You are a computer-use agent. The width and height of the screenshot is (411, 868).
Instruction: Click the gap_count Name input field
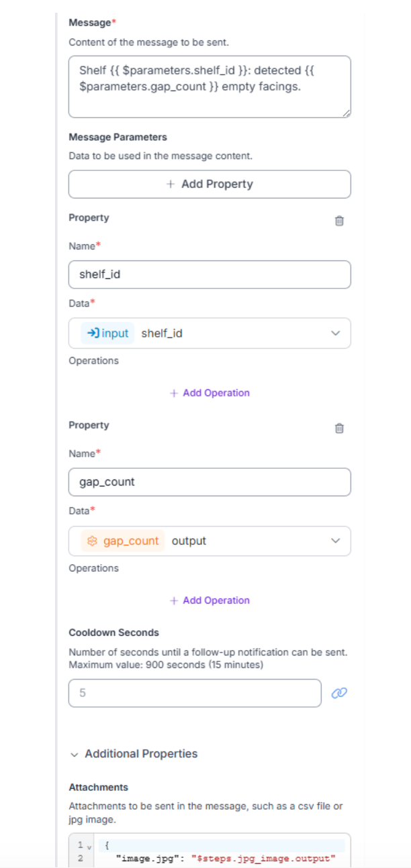[210, 482]
